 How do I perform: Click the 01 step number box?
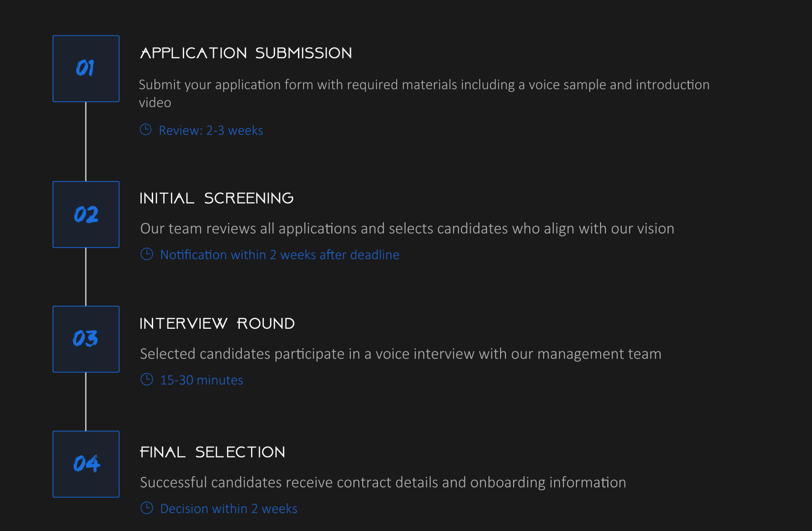(x=86, y=68)
